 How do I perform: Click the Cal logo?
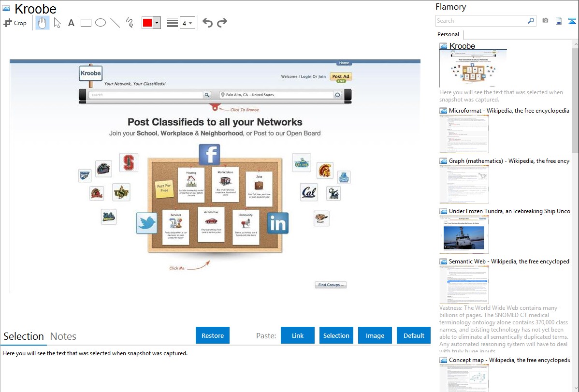tap(309, 192)
